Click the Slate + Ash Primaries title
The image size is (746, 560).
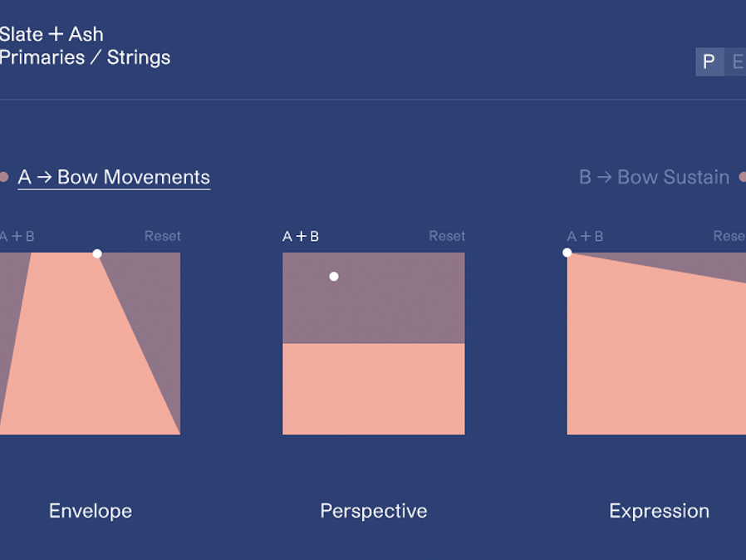pyautogui.click(x=85, y=46)
